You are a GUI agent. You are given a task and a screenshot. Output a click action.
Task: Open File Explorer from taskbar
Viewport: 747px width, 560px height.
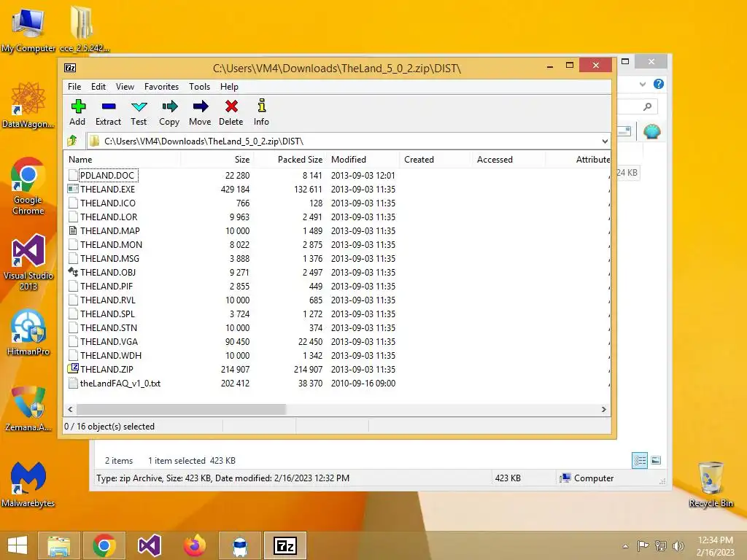coord(59,545)
